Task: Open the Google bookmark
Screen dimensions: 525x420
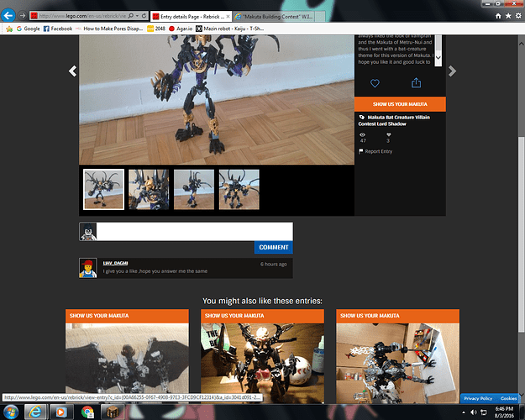Action: (x=28, y=29)
